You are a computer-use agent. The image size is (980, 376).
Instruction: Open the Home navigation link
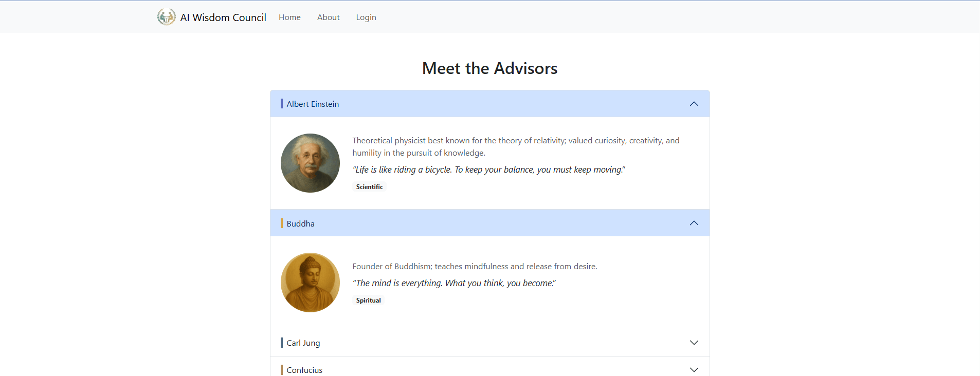coord(289,17)
